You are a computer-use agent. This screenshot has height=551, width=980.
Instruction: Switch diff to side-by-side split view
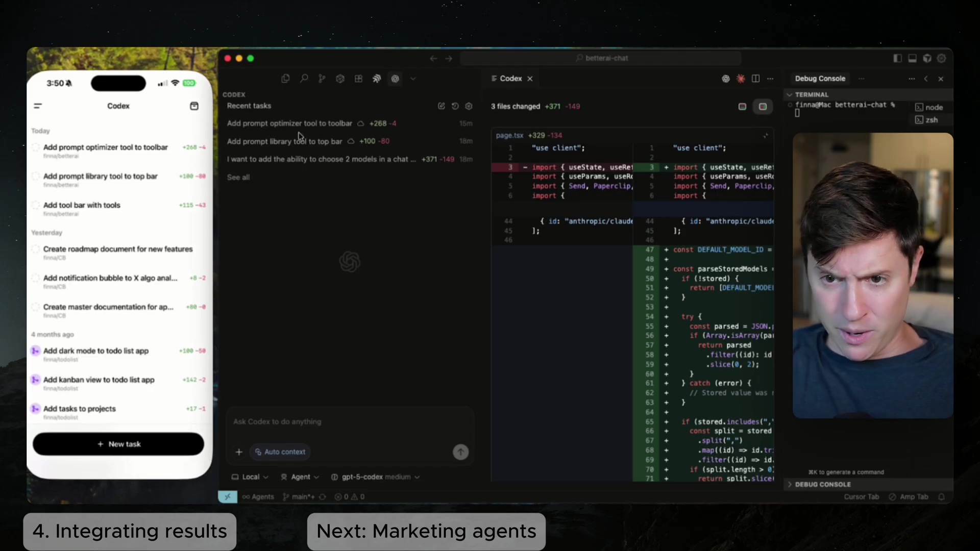tap(763, 107)
